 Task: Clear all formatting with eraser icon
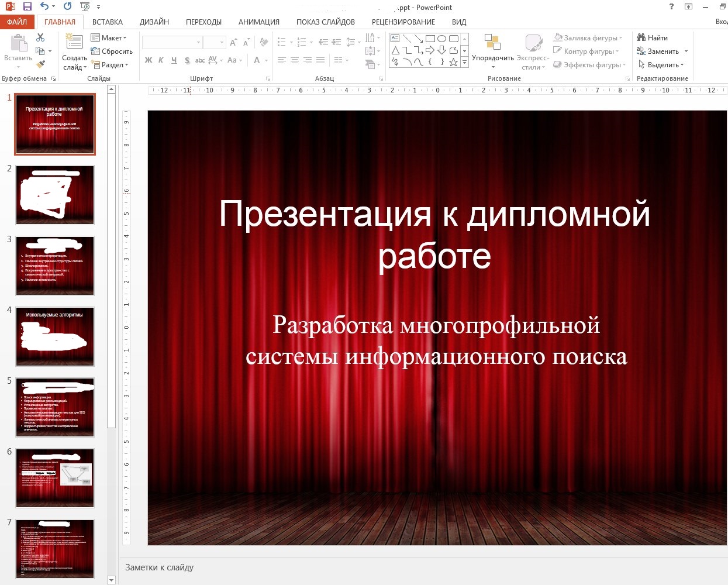pyautogui.click(x=264, y=43)
